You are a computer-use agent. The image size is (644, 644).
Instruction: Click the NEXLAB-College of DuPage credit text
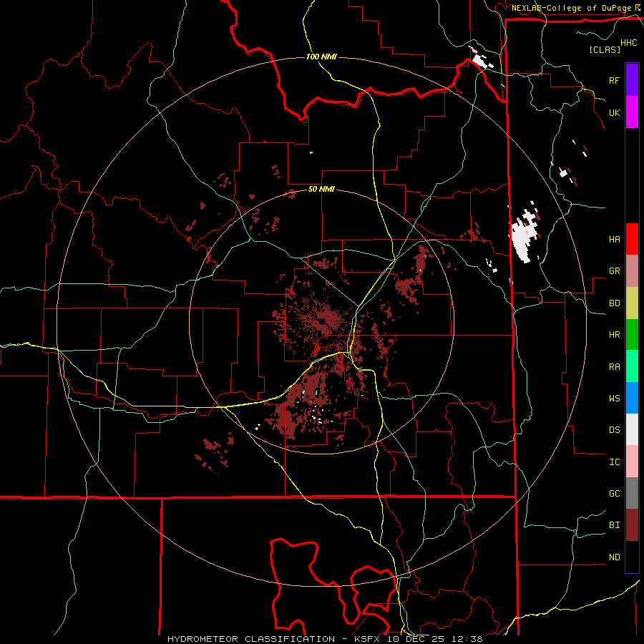572,8
